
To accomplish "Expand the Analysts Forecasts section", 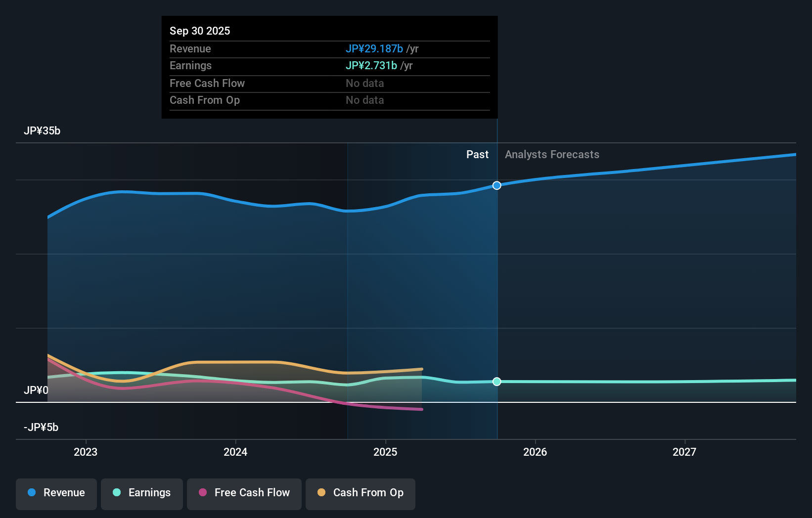I will click(552, 155).
